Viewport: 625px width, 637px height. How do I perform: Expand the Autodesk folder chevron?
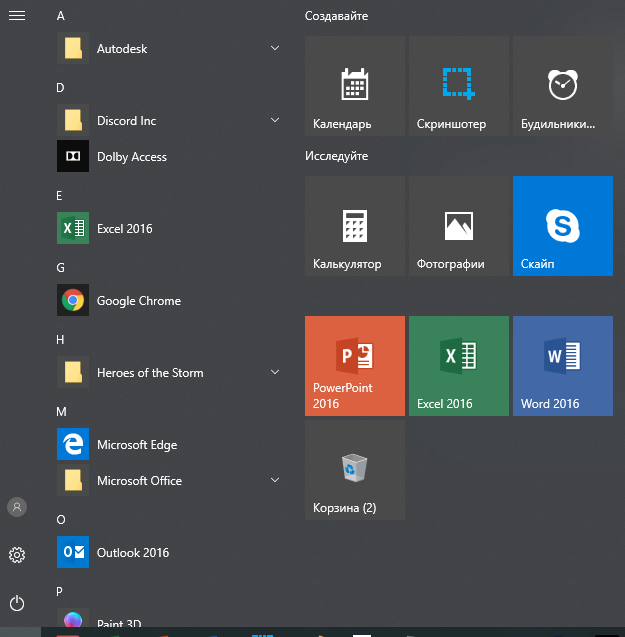[275, 48]
